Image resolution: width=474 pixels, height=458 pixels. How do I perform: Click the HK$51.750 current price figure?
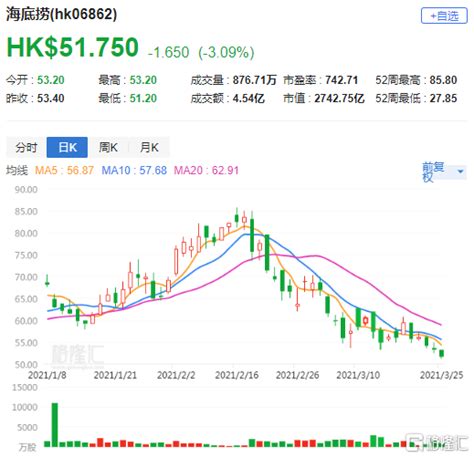point(72,47)
